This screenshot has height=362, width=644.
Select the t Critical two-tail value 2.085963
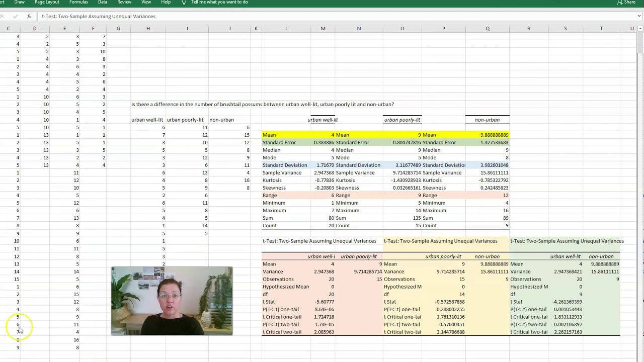point(323,332)
